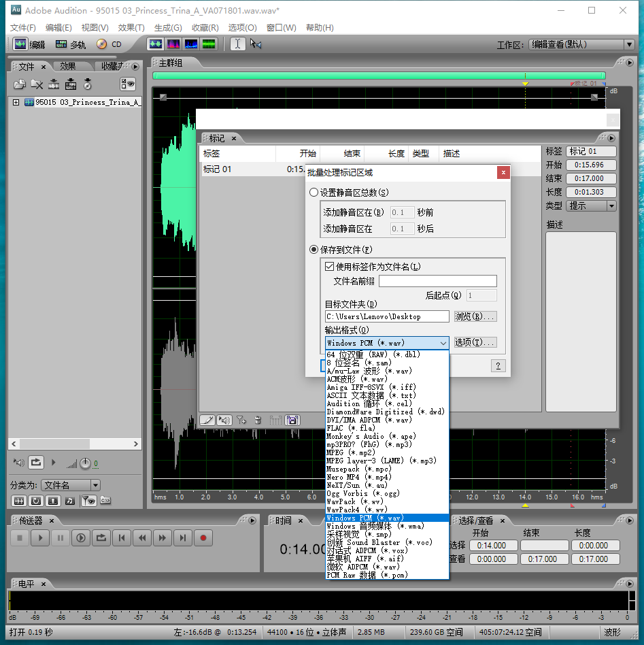The width and height of the screenshot is (644, 645).
Task: Select the spectral frequency display icon
Action: [173, 44]
